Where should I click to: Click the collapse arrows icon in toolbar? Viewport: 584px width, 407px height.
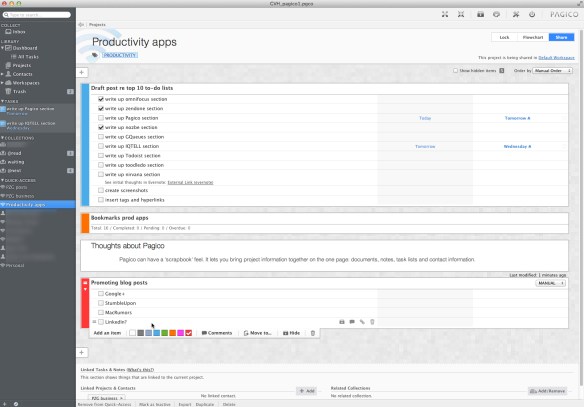click(461, 14)
